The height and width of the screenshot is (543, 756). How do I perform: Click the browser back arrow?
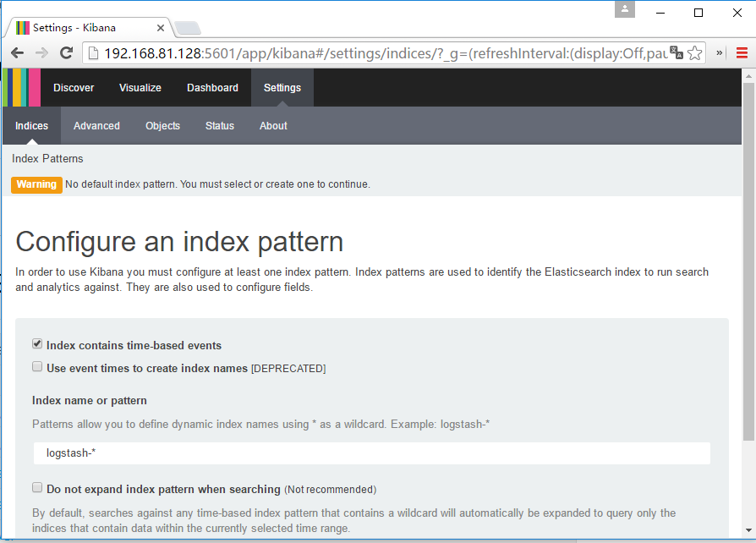[x=18, y=53]
